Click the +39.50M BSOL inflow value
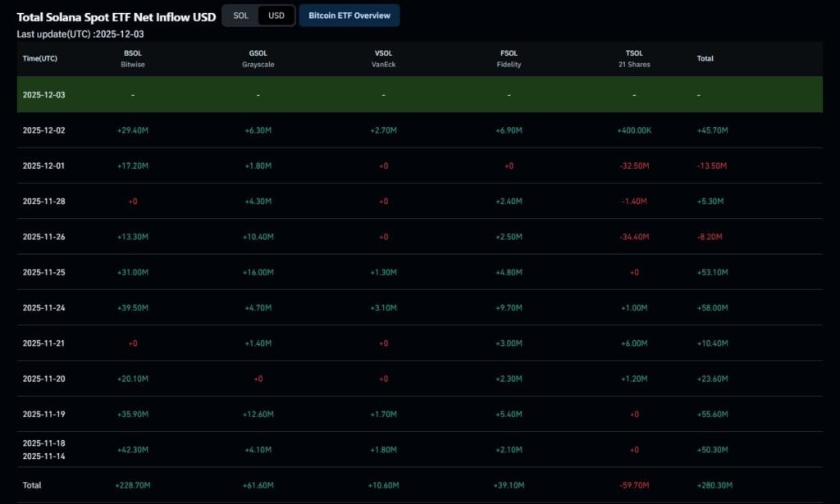 [133, 308]
